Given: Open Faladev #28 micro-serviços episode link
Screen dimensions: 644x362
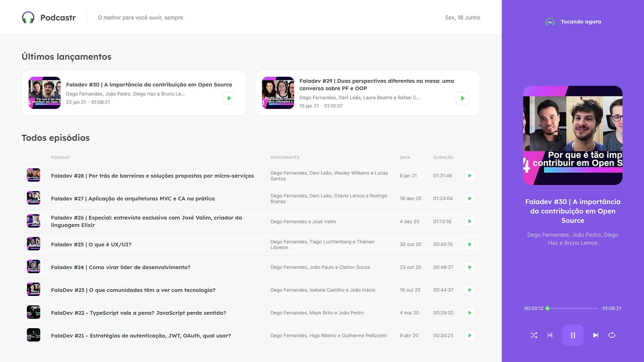Looking at the screenshot, I should (152, 176).
